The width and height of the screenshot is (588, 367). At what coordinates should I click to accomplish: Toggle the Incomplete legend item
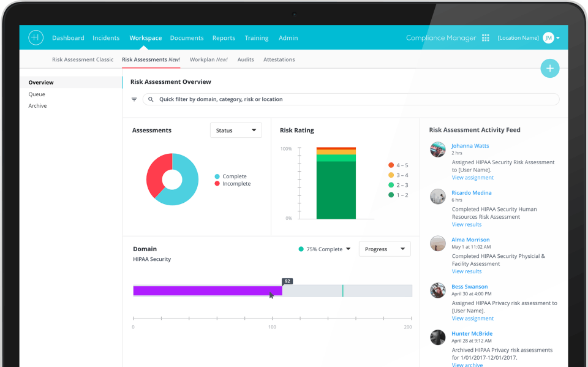coord(233,184)
